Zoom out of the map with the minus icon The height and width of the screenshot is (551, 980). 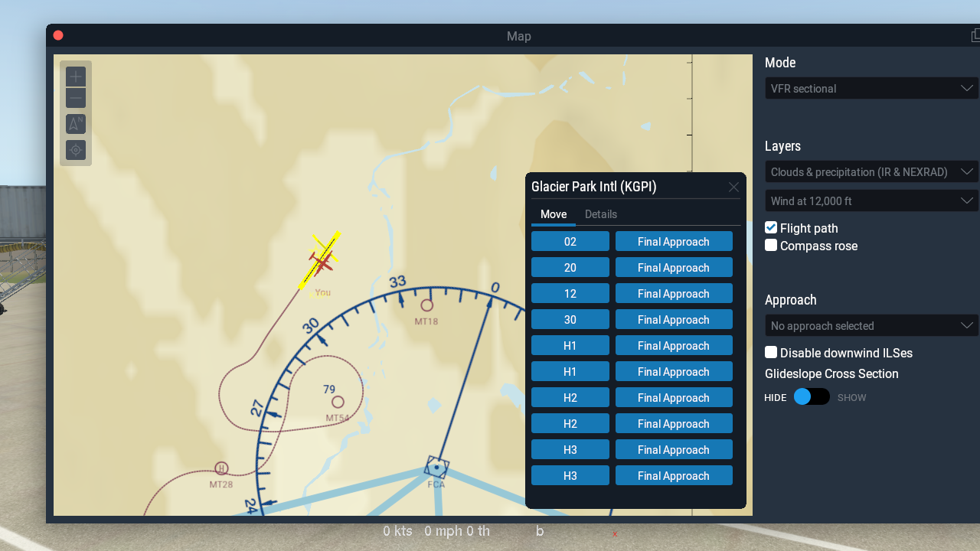point(76,98)
